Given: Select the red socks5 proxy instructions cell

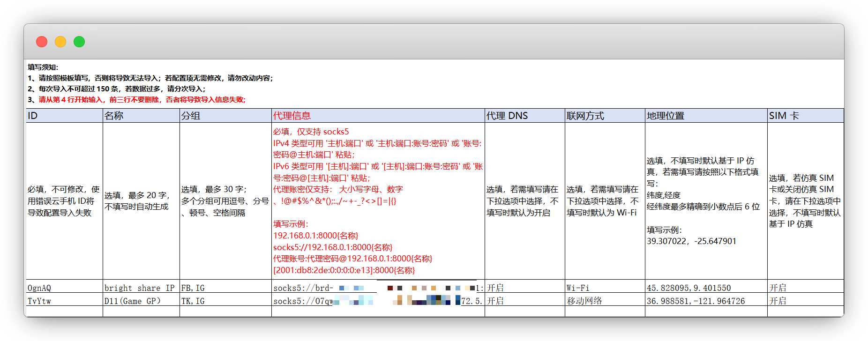Looking at the screenshot, I should point(378,201).
